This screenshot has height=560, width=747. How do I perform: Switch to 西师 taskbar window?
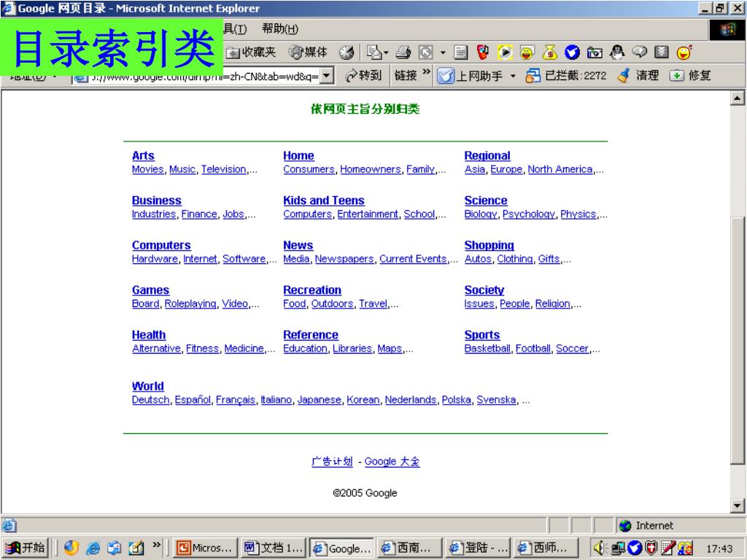click(x=547, y=548)
